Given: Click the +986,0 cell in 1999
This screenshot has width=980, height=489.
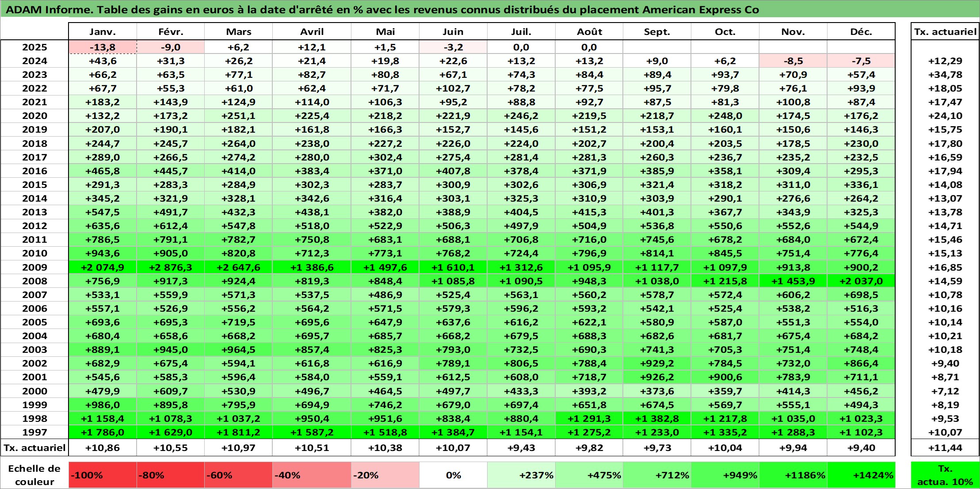Looking at the screenshot, I should [x=103, y=405].
